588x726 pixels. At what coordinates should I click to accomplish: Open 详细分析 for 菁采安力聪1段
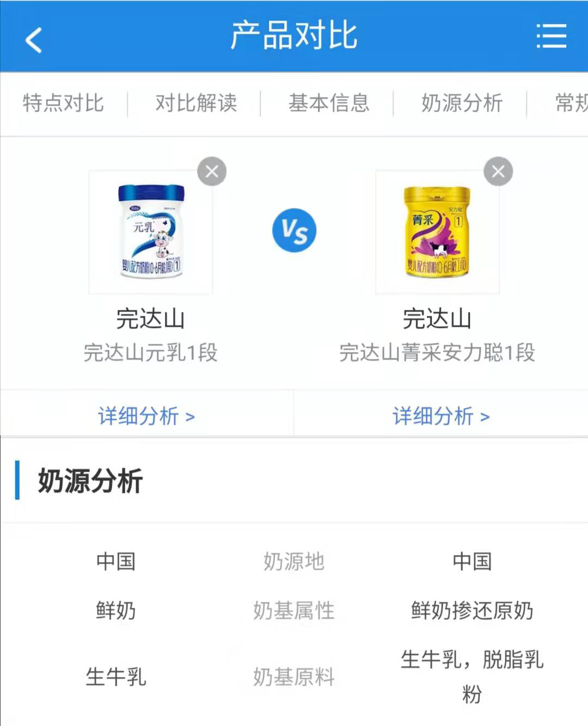click(441, 416)
